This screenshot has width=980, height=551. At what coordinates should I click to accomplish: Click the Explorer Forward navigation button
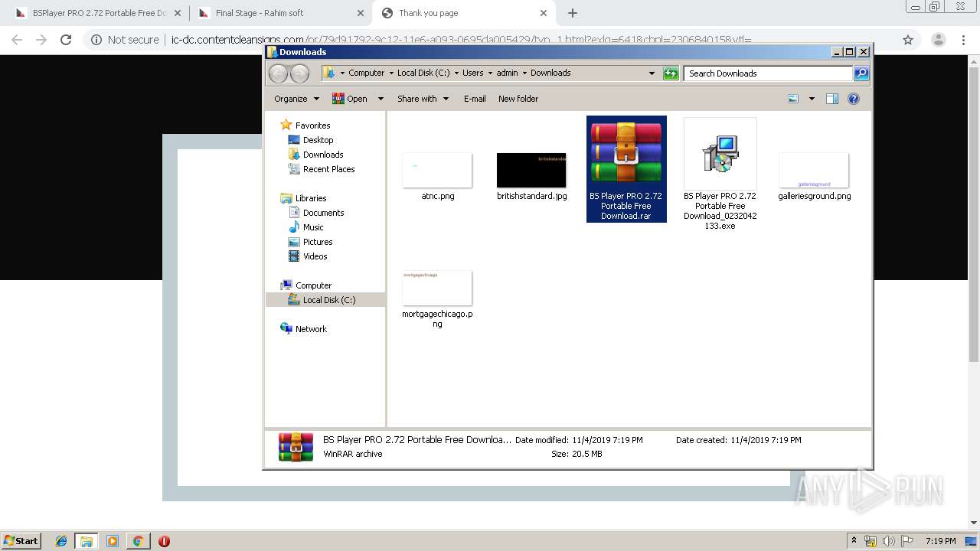click(x=299, y=73)
